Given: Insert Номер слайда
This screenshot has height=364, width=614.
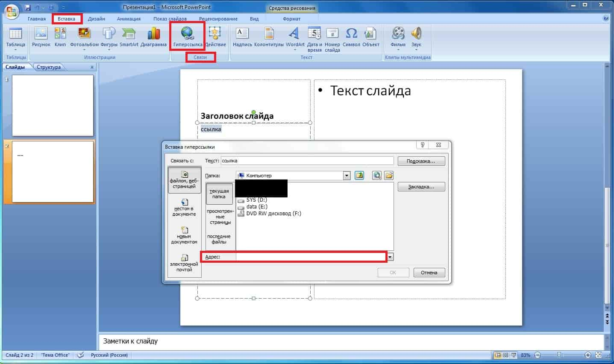Looking at the screenshot, I should coord(332,39).
